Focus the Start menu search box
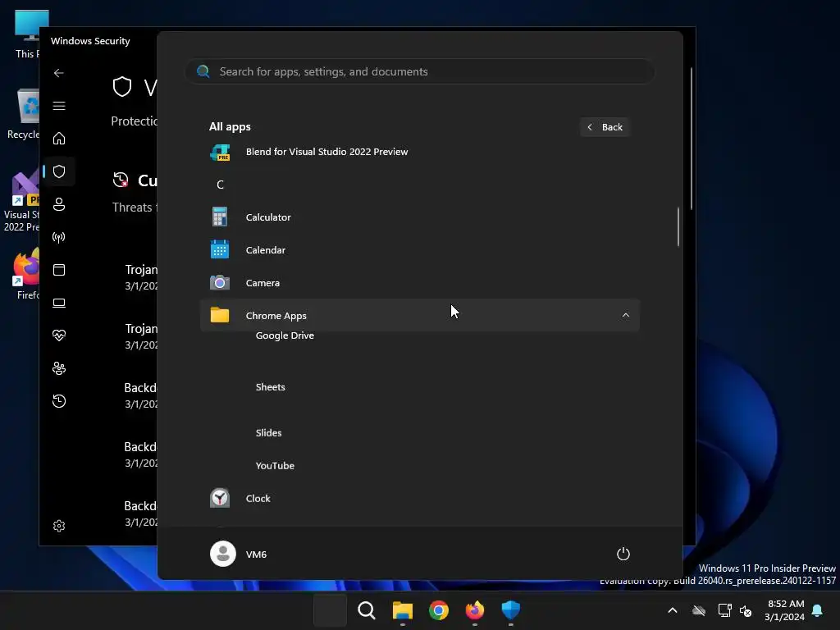 coord(419,71)
